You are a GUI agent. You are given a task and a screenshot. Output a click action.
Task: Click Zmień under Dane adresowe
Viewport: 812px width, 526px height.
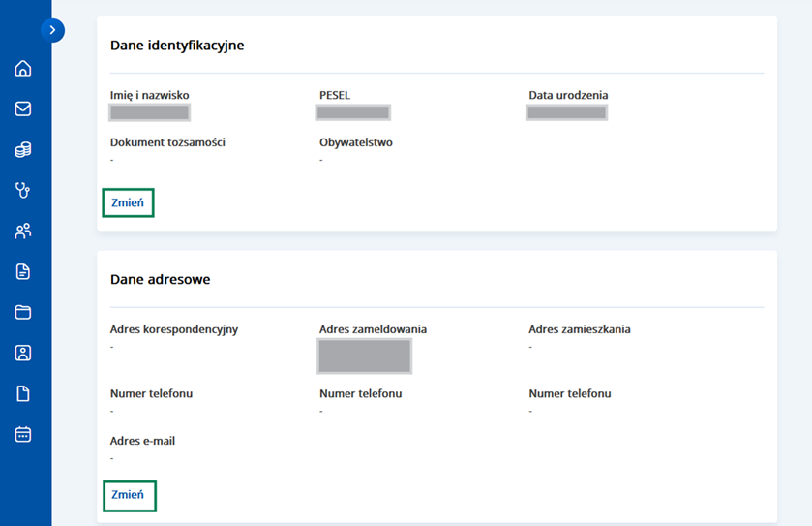click(x=128, y=495)
